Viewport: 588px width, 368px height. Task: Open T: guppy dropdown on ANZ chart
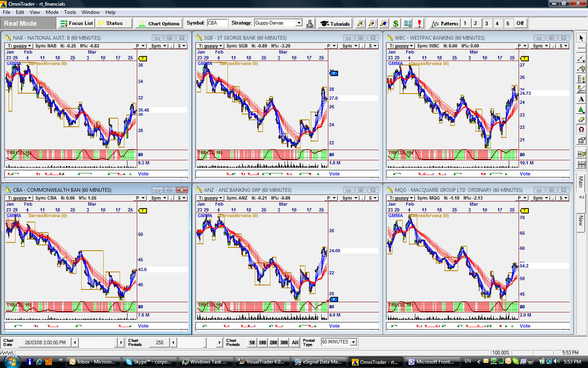(210, 198)
